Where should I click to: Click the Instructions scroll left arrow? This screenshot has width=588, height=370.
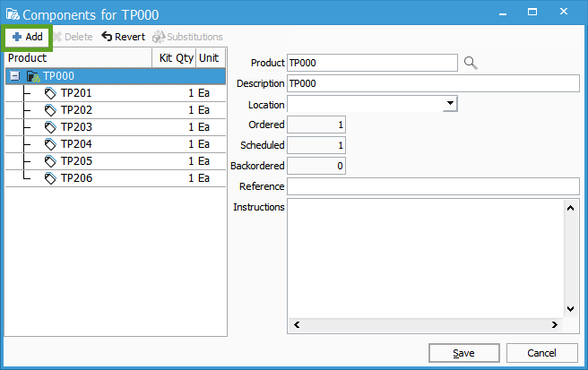(297, 324)
